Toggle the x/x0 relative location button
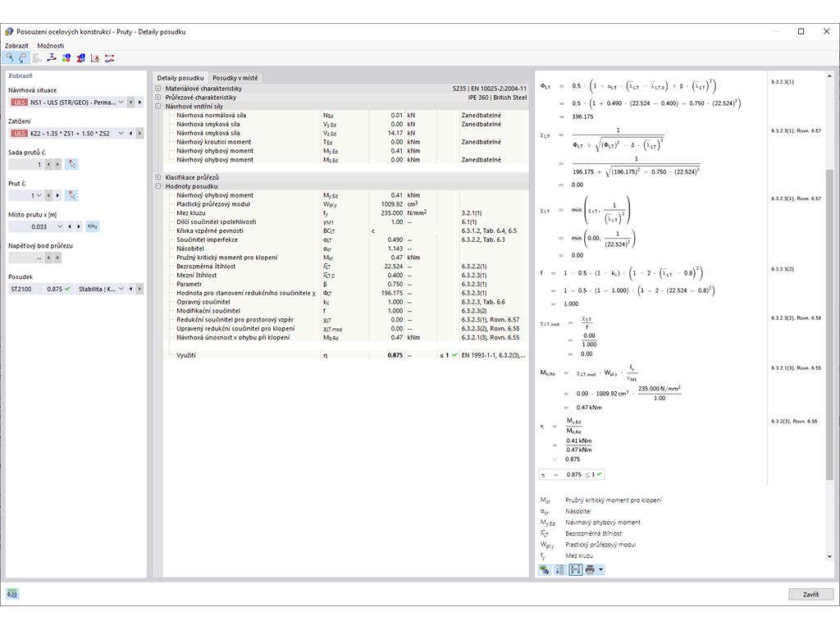This screenshot has height=630, width=840. 92,226
